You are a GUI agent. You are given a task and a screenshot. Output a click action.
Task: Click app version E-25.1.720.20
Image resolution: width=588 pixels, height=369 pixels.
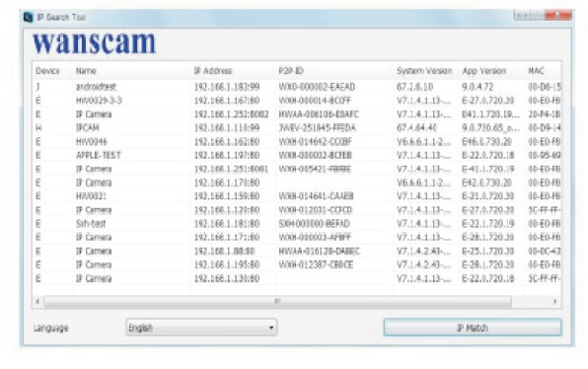tap(488, 251)
